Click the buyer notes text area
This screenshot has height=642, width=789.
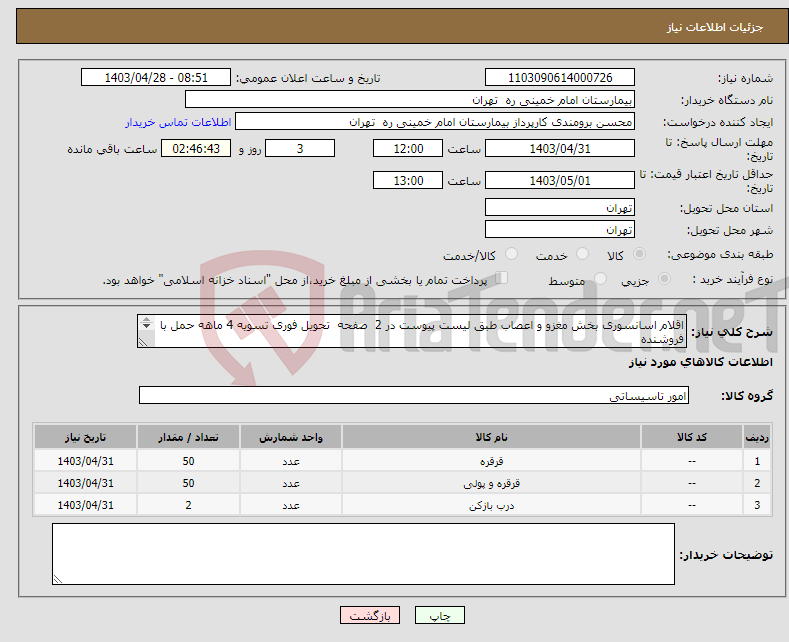[363, 554]
